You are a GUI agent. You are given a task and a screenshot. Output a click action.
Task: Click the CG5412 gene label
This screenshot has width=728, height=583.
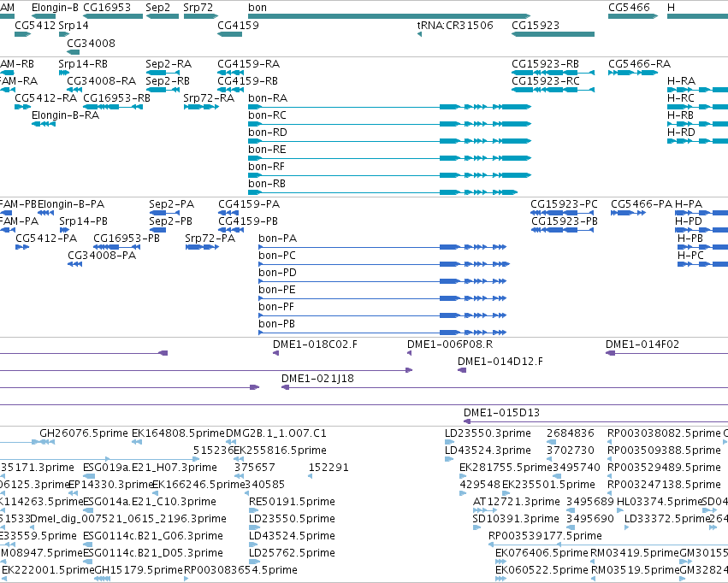pos(35,25)
